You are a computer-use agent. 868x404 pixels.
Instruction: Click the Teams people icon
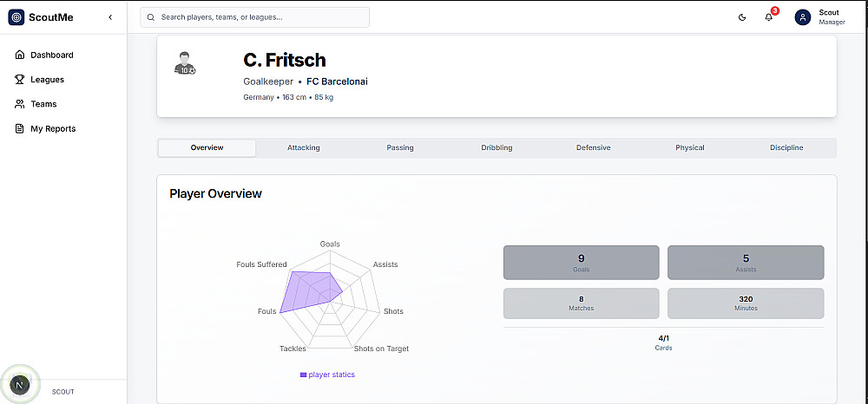pos(20,104)
